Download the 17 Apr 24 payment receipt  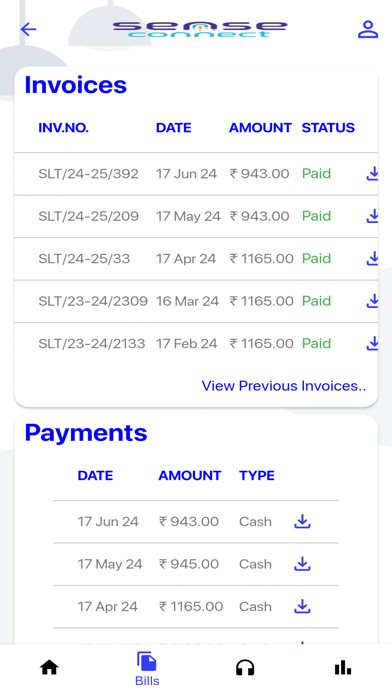(x=302, y=606)
